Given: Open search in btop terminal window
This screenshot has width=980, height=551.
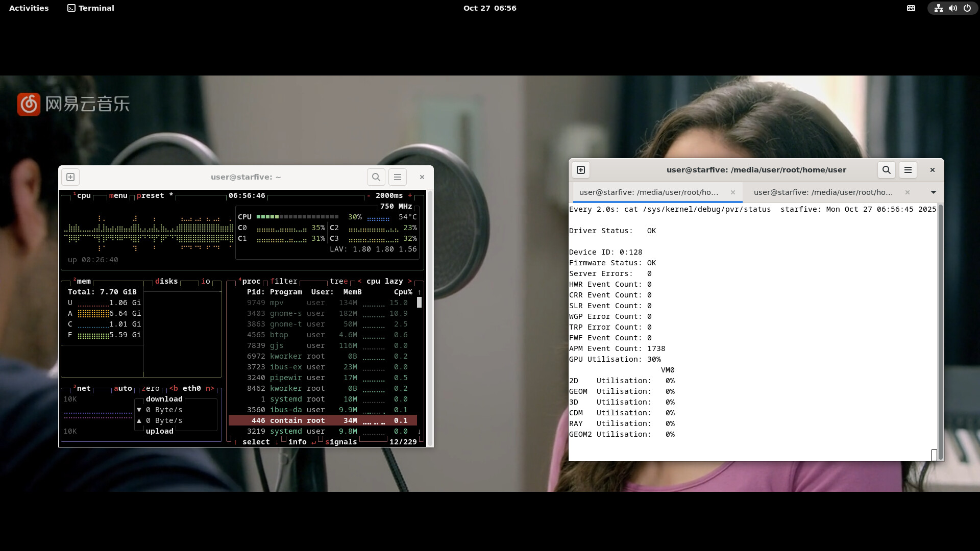Looking at the screenshot, I should [376, 177].
